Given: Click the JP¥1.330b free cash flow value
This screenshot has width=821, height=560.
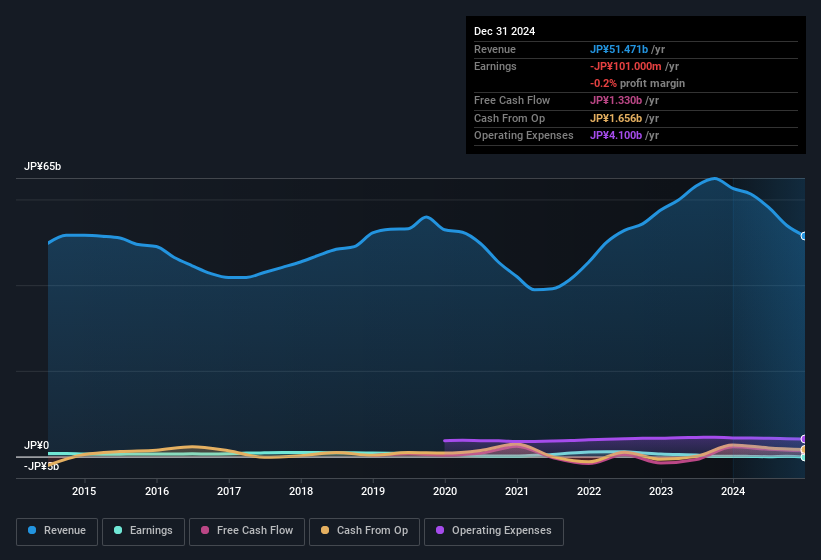Looking at the screenshot, I should pos(616,100).
